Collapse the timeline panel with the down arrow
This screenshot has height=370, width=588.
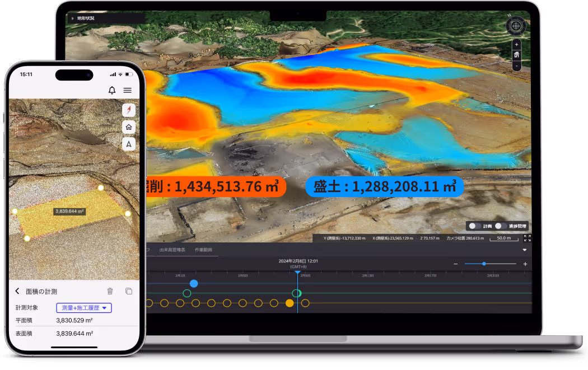[525, 250]
